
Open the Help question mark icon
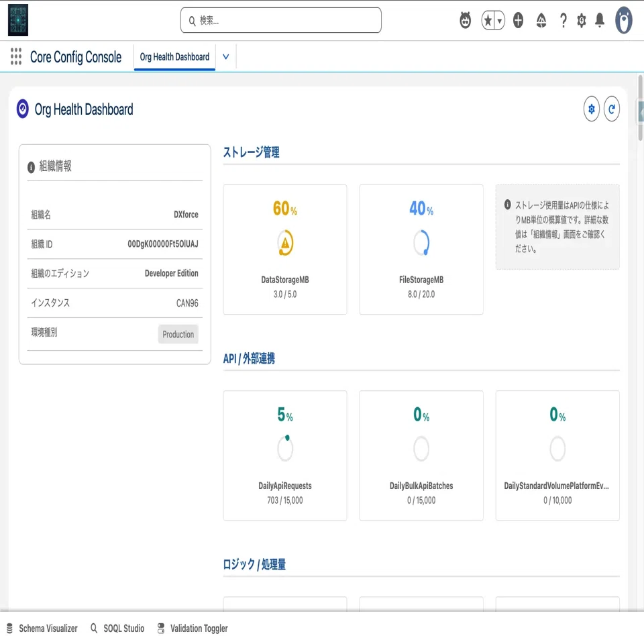tap(563, 20)
